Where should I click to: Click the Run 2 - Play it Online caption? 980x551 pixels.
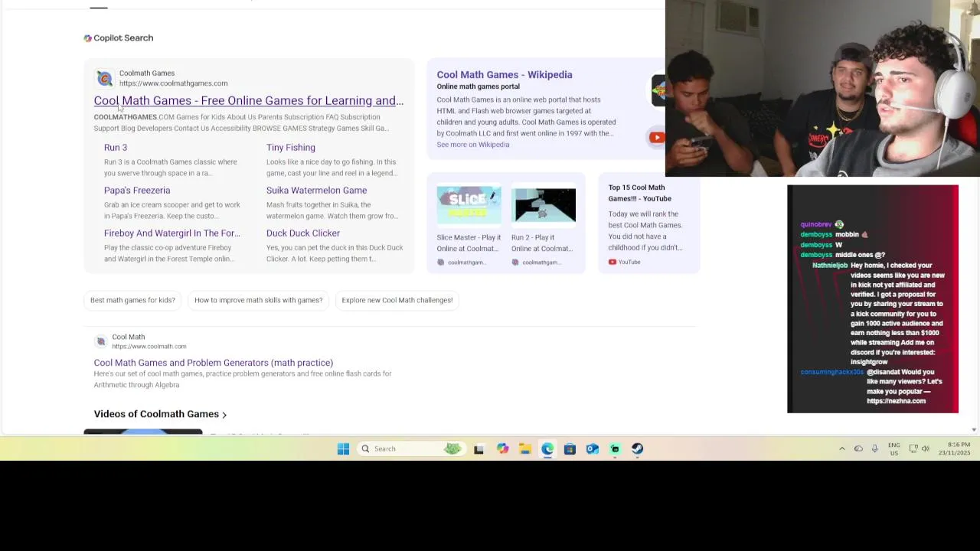coord(542,243)
